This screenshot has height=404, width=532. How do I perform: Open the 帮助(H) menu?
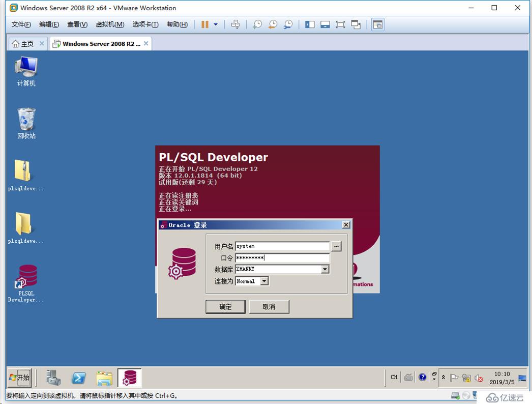tap(177, 24)
